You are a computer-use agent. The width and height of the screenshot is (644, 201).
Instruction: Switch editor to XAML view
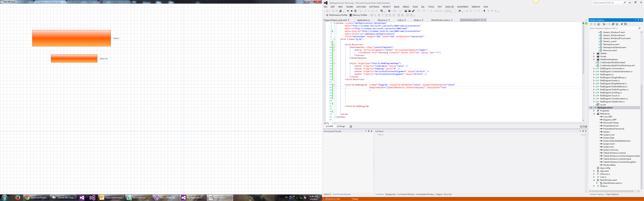pyautogui.click(x=330, y=126)
